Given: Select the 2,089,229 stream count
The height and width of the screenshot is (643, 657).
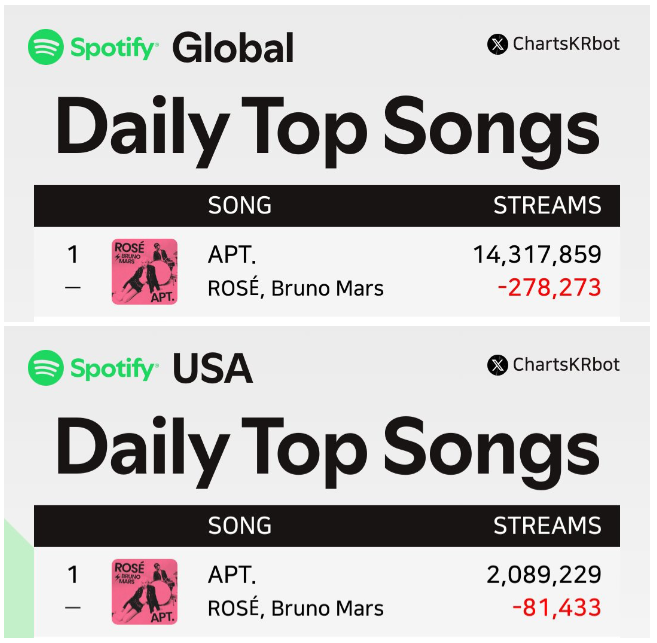Looking at the screenshot, I should pos(544,575).
